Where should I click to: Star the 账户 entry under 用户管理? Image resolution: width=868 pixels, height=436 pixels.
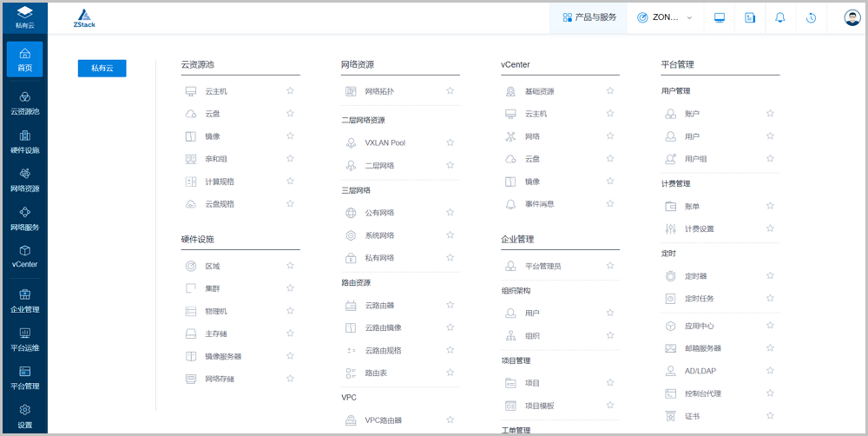770,113
